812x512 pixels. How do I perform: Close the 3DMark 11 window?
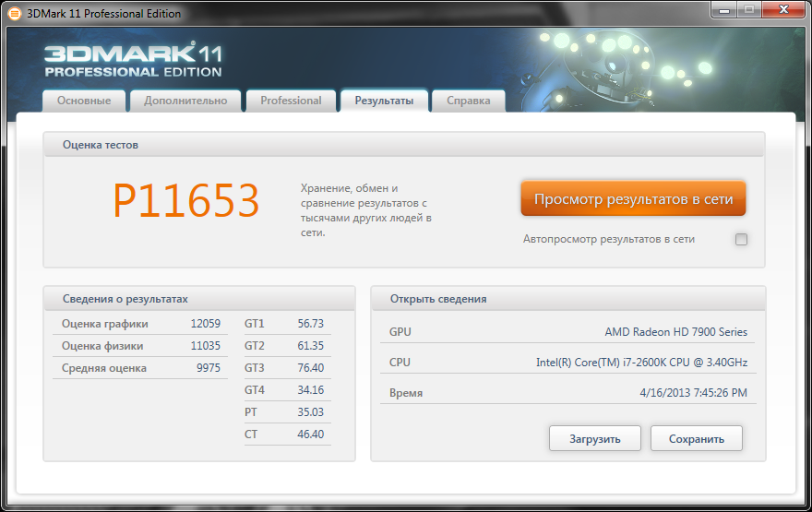(783, 9)
